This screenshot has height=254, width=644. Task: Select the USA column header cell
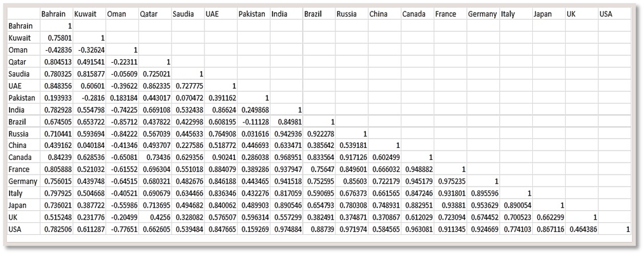(614, 14)
